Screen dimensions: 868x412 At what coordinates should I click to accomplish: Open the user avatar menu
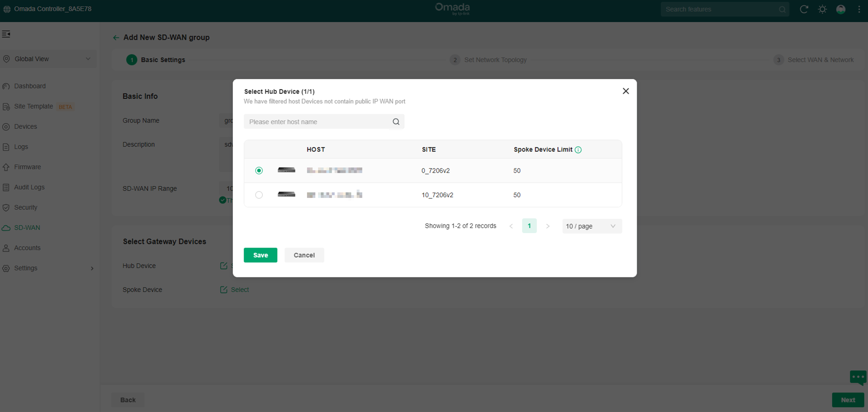point(841,9)
